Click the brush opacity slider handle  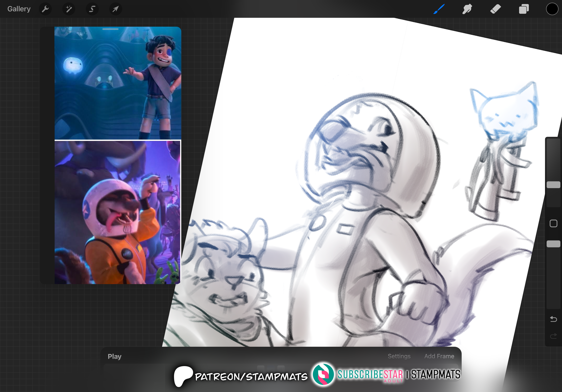[553, 244]
